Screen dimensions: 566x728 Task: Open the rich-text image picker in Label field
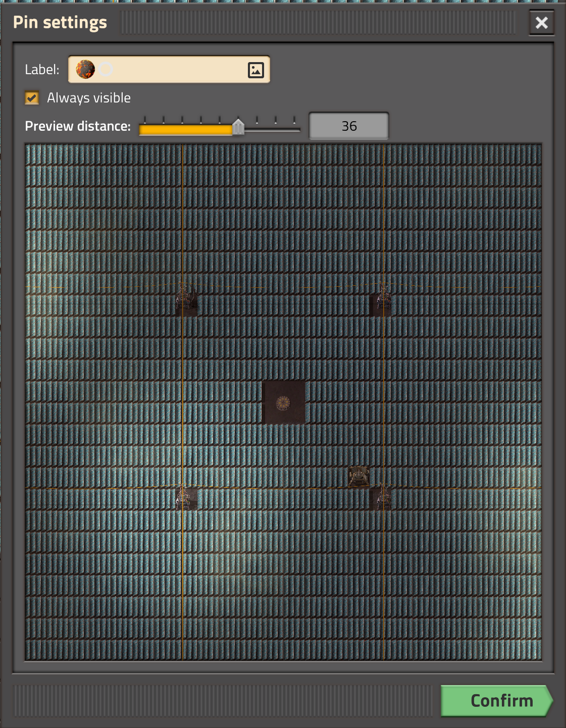255,70
